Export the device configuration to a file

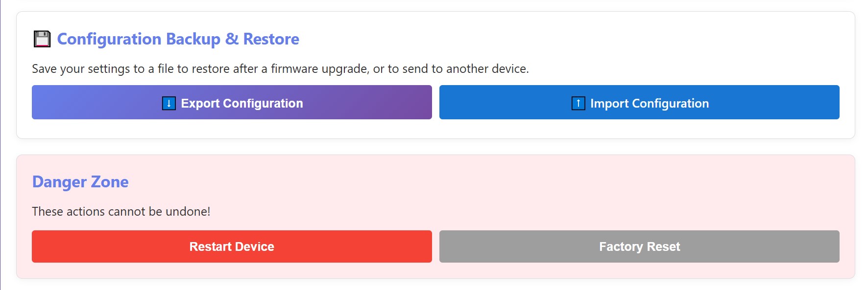pyautogui.click(x=232, y=102)
